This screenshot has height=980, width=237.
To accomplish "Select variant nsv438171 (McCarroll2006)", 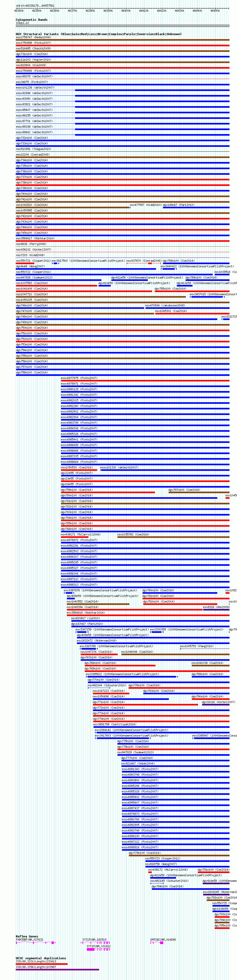I will coord(75,537).
